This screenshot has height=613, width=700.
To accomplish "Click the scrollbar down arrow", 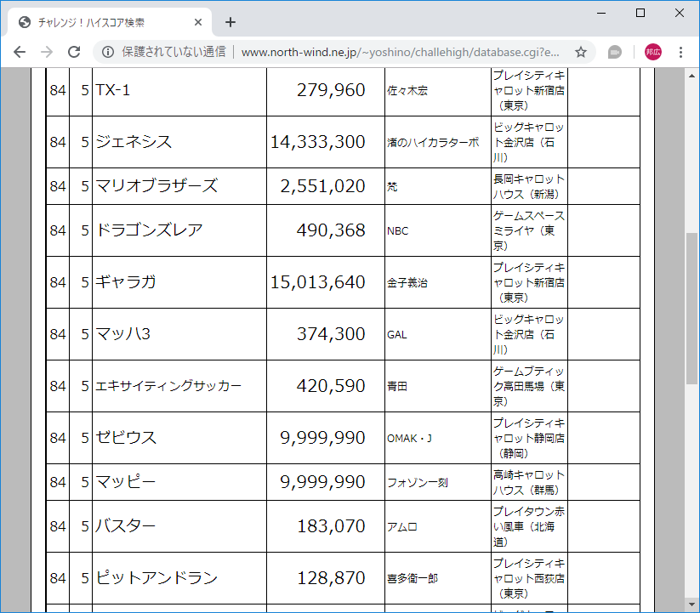I will [692, 605].
